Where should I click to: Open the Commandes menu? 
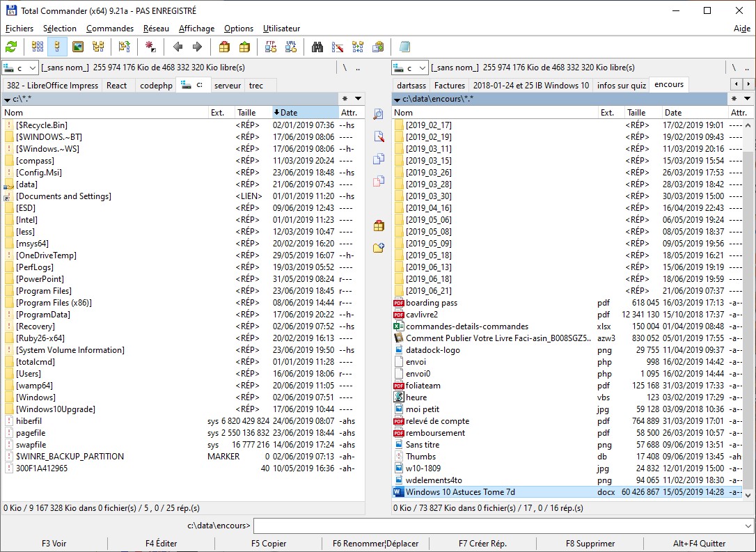[x=110, y=29]
